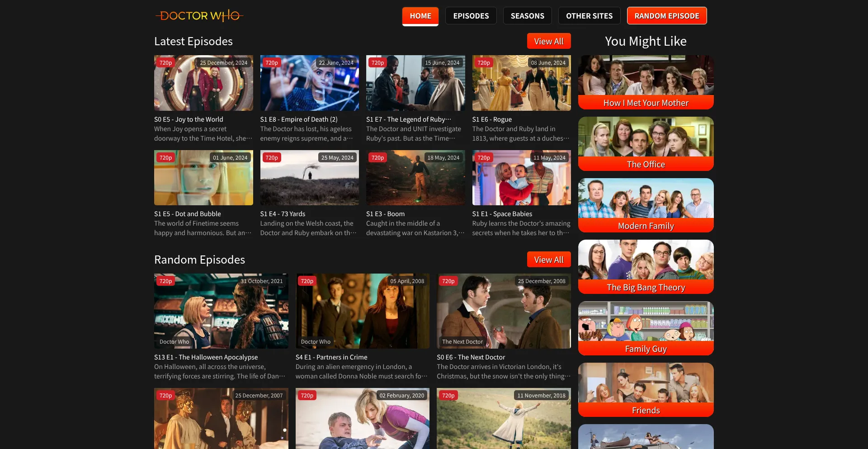Click title S1 E1 - Space Babies
This screenshot has width=868, height=449.
click(502, 214)
